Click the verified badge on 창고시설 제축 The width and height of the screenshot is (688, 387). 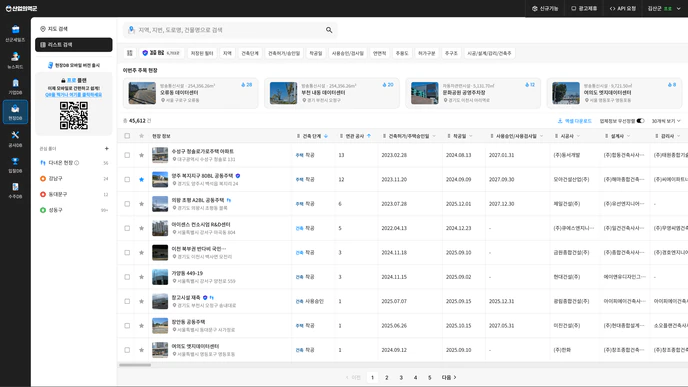205,297
